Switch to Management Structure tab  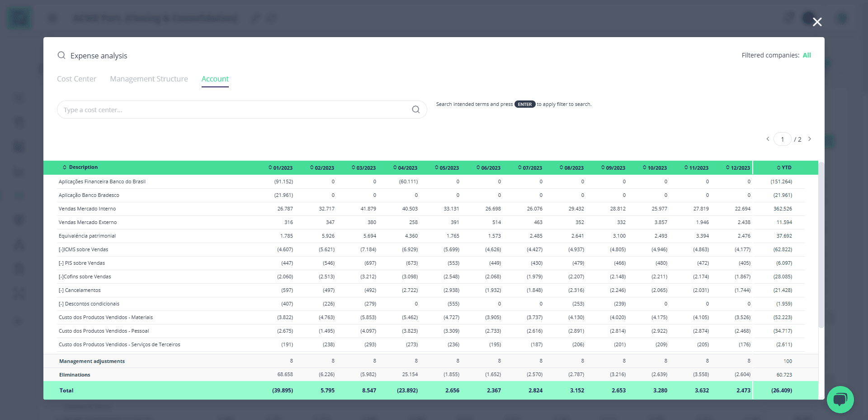149,79
